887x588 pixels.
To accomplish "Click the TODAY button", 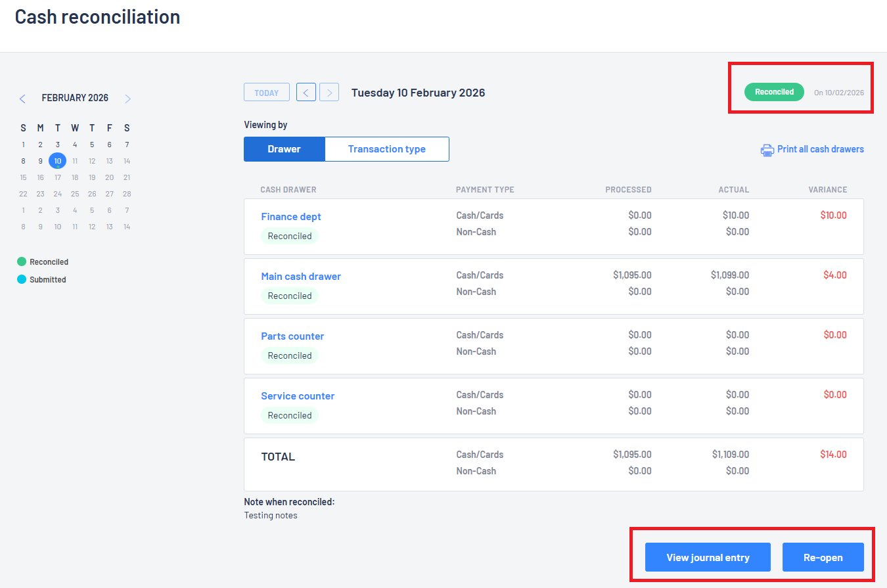I will tap(266, 93).
